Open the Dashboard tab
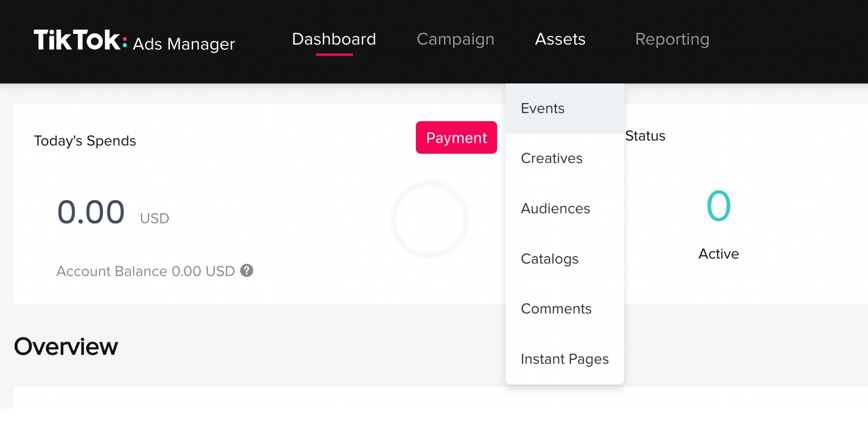The image size is (868, 434). point(334,39)
